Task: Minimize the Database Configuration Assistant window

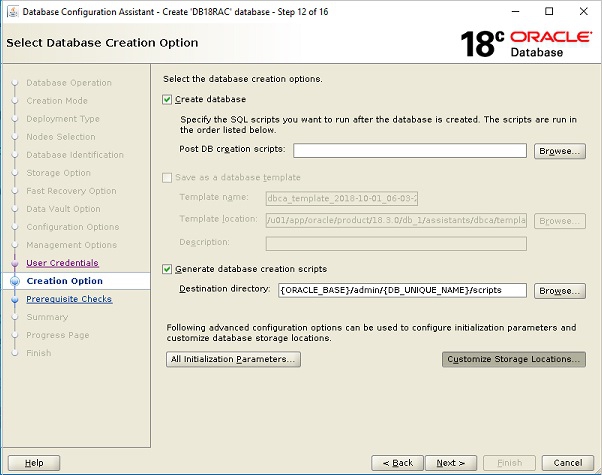Action: (x=516, y=12)
